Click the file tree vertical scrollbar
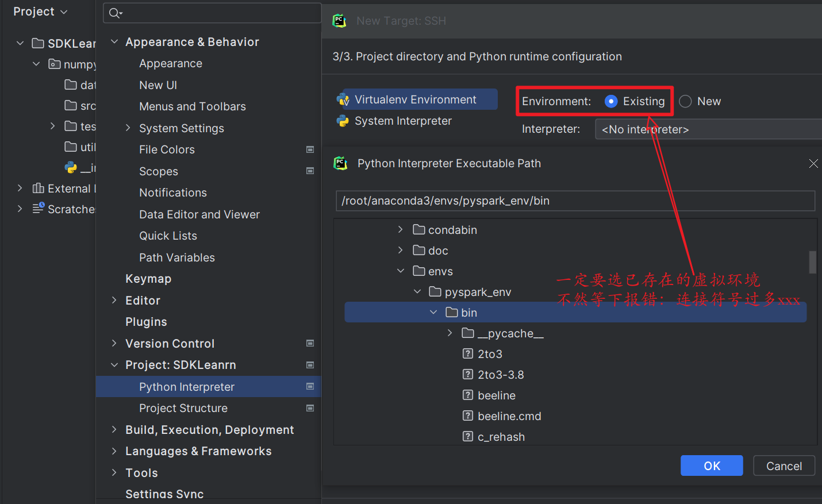This screenshot has width=822, height=504. pyautogui.click(x=812, y=262)
